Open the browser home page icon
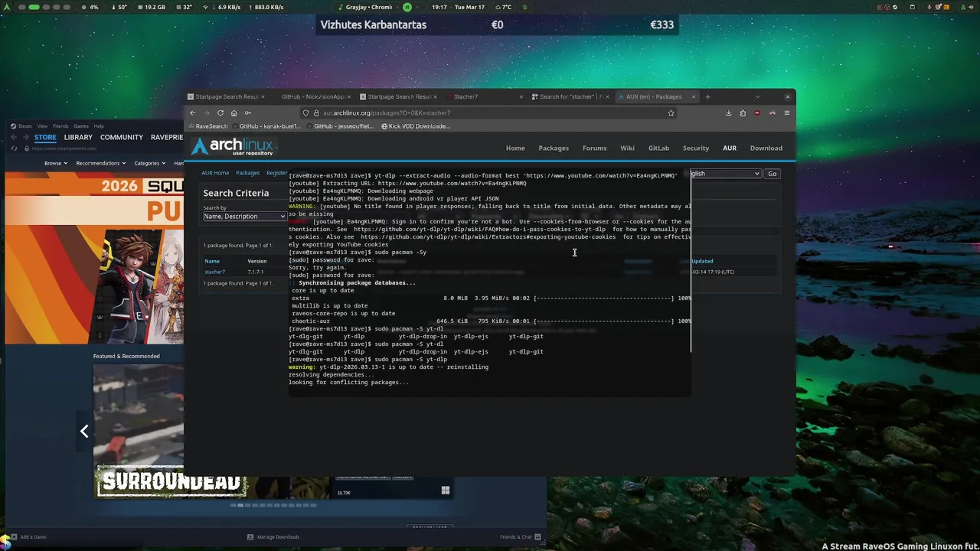Image resolution: width=980 pixels, height=551 pixels. tap(234, 112)
